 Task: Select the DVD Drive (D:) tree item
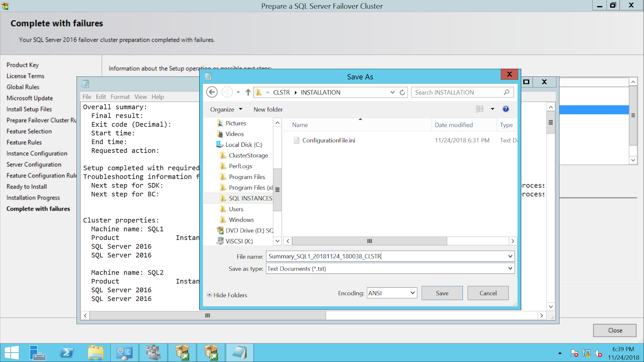[x=245, y=230]
